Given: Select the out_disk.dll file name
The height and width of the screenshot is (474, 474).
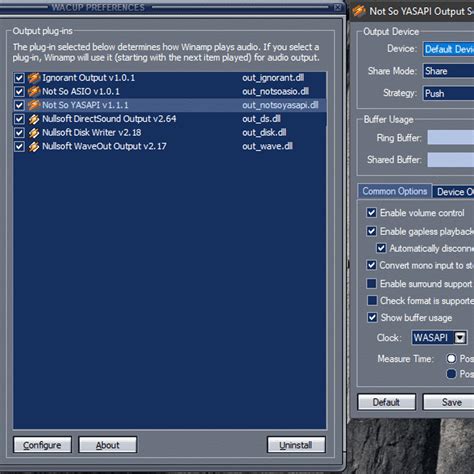Looking at the screenshot, I should pos(264,133).
